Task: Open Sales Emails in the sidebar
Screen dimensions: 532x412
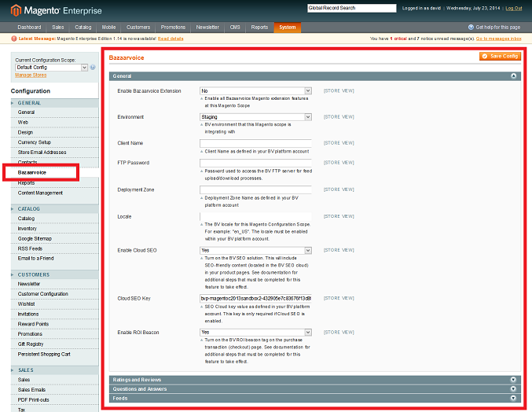Action: pyautogui.click(x=31, y=390)
